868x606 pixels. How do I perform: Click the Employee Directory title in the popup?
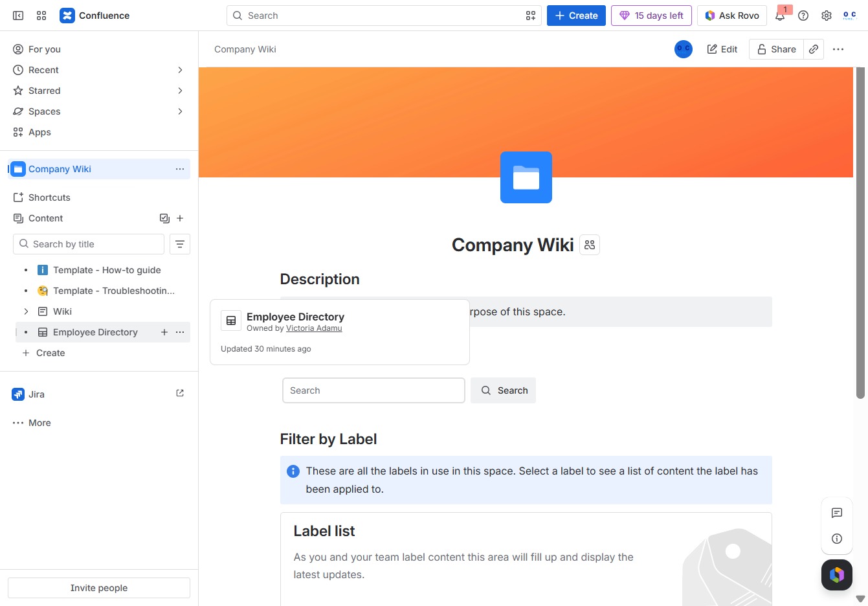pyautogui.click(x=295, y=317)
